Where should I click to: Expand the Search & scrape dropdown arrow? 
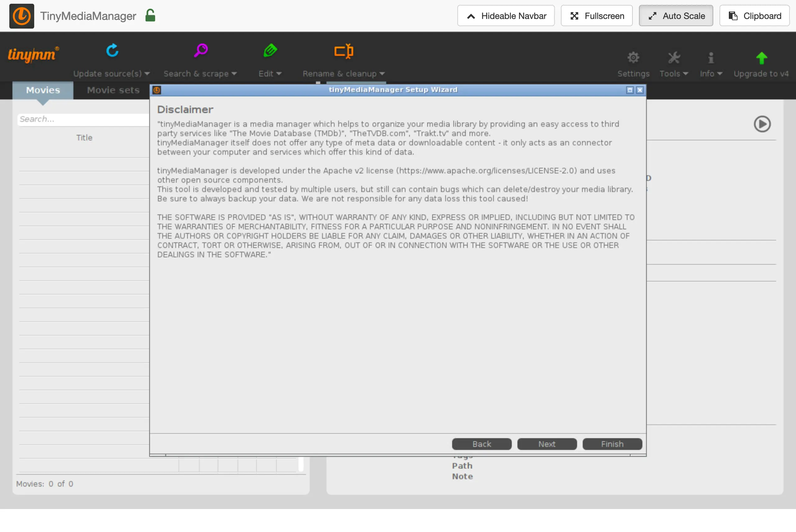click(234, 74)
